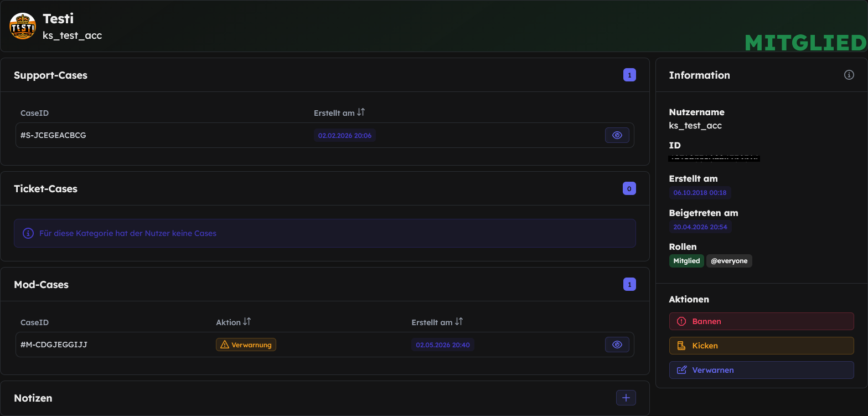Viewport: 868px width, 416px height.
Task: Click the Testi user avatar
Action: click(23, 26)
